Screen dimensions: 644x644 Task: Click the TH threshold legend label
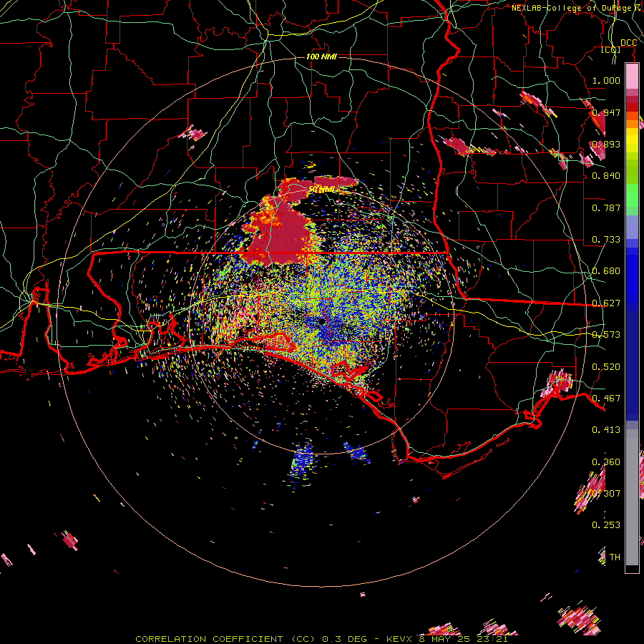[615, 557]
